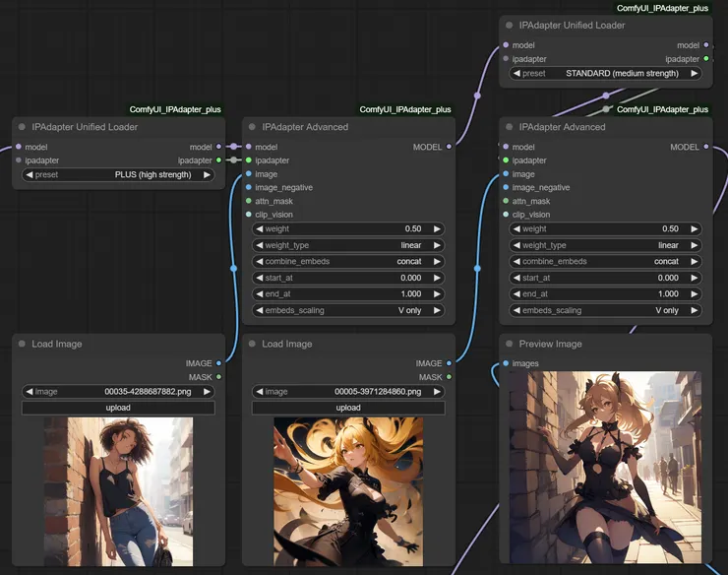Click clip_vision input socket on right IPAdapter Advanced
728x575 pixels.
click(506, 215)
